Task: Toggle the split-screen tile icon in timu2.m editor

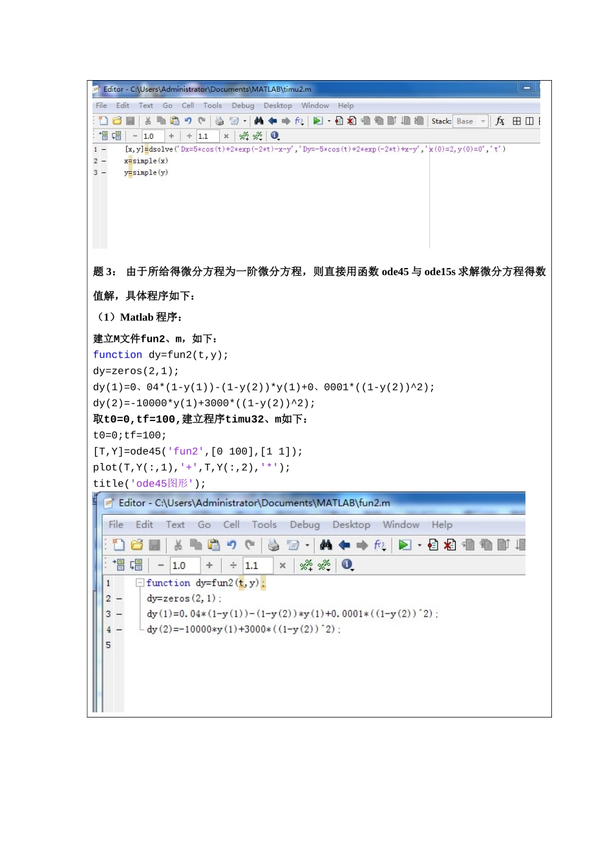Action: tap(516, 121)
